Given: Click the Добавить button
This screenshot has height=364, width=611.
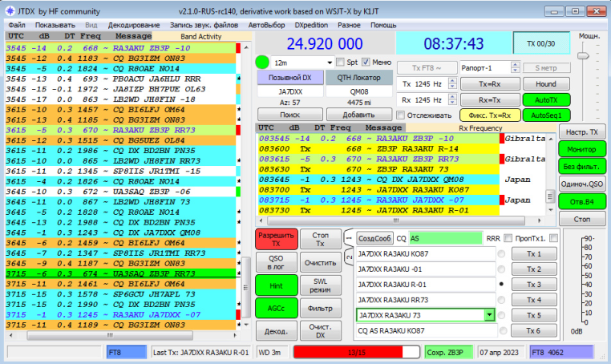Looking at the screenshot, I should (359, 115).
